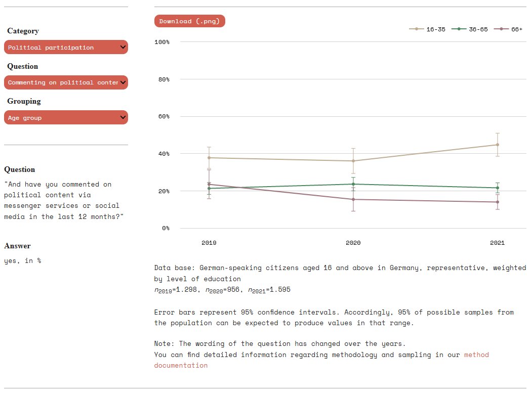Click the 16-35 data point for 2020

353,161
